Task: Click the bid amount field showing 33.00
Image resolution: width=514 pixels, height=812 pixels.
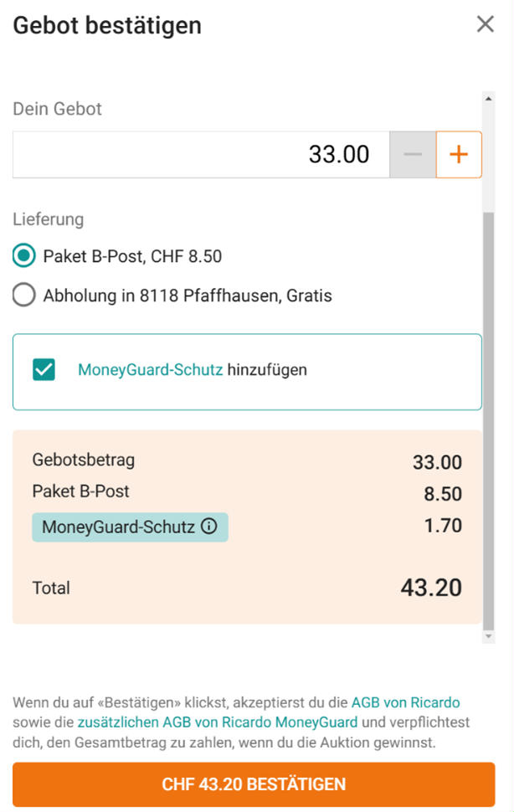Action: click(x=202, y=154)
